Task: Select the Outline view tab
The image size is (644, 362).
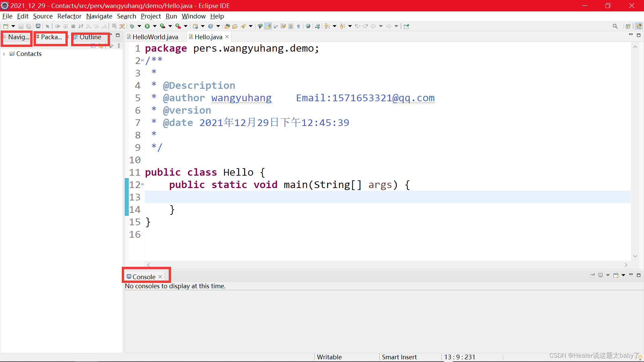Action: tap(90, 37)
